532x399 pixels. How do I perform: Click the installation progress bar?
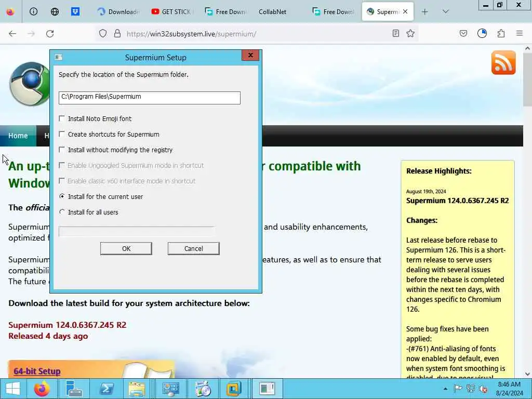137,231
